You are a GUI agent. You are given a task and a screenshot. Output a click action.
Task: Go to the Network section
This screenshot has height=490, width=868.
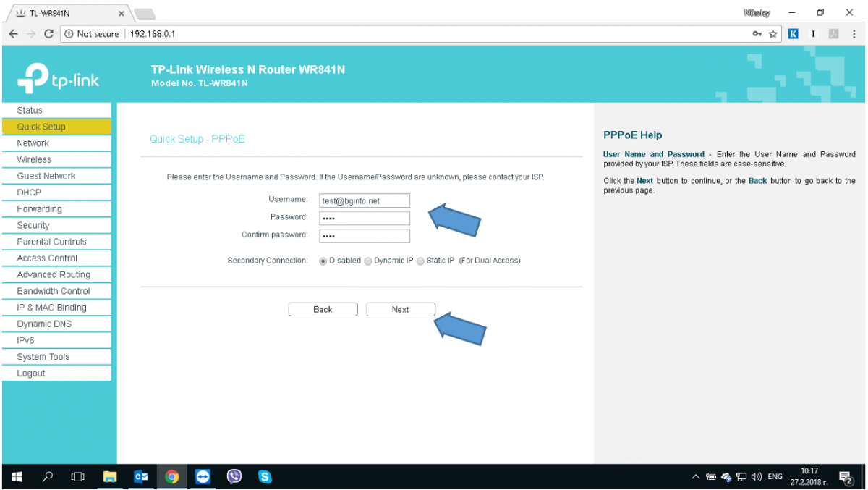[56, 143]
